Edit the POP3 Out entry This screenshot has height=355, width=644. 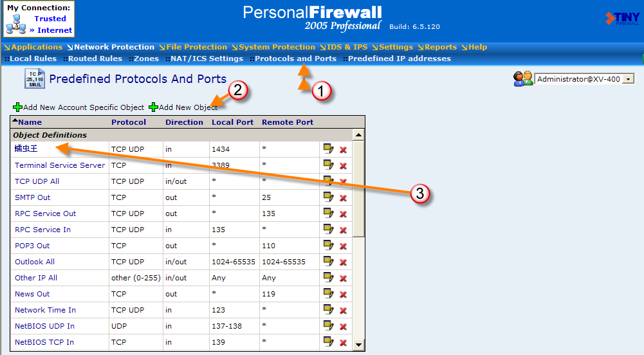[328, 245]
